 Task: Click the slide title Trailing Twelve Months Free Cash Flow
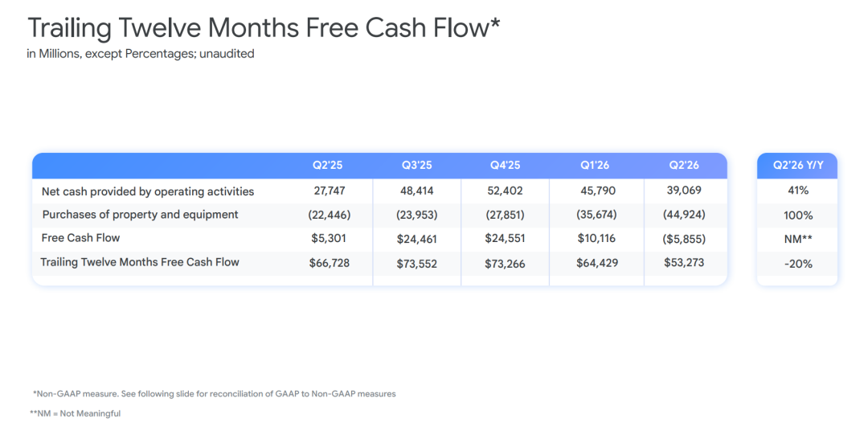tap(264, 27)
